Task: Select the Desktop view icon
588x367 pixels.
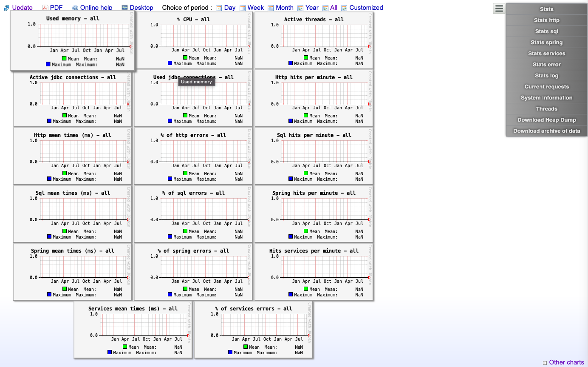Action: pyautogui.click(x=125, y=7)
